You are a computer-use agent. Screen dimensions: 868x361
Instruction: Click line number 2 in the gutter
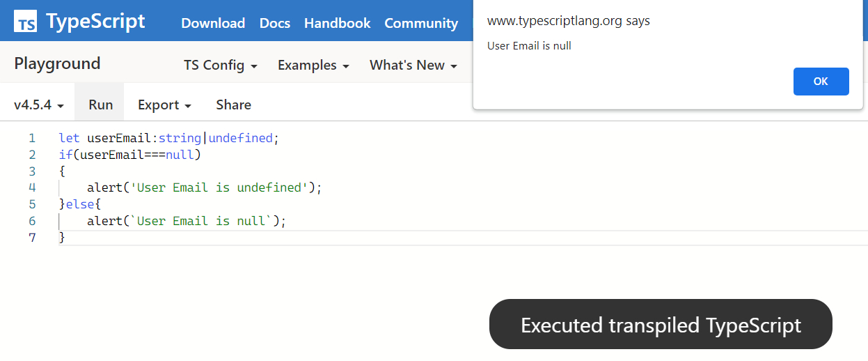(32, 155)
